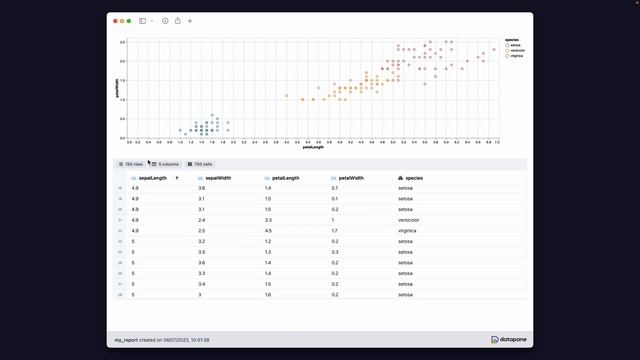Click petalWidth cell 0.3
The image size is (640, 360).
[335, 252]
